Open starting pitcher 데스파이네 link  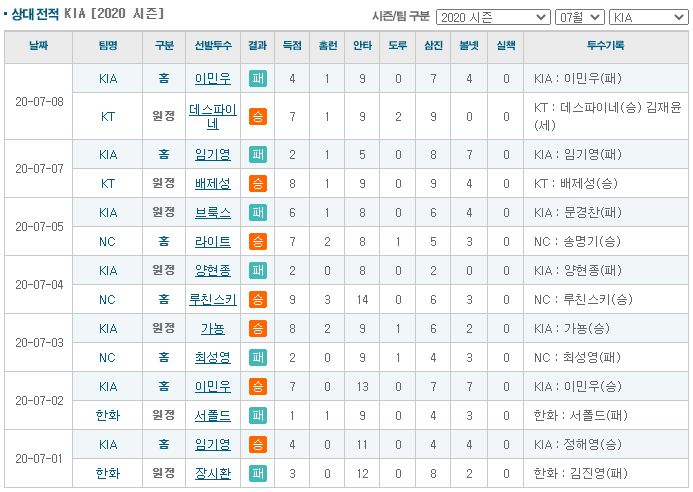click(213, 116)
